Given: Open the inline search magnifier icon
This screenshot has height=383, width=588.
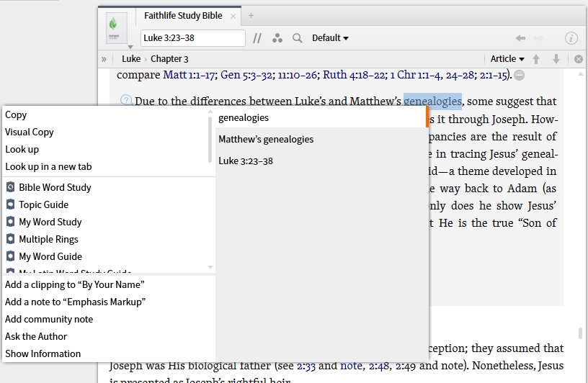Looking at the screenshot, I should click(298, 38).
